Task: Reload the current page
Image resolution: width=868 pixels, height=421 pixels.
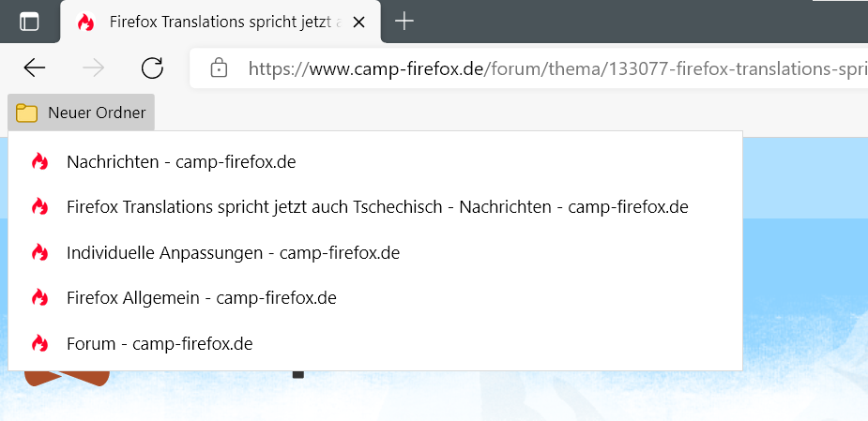Action: [152, 68]
